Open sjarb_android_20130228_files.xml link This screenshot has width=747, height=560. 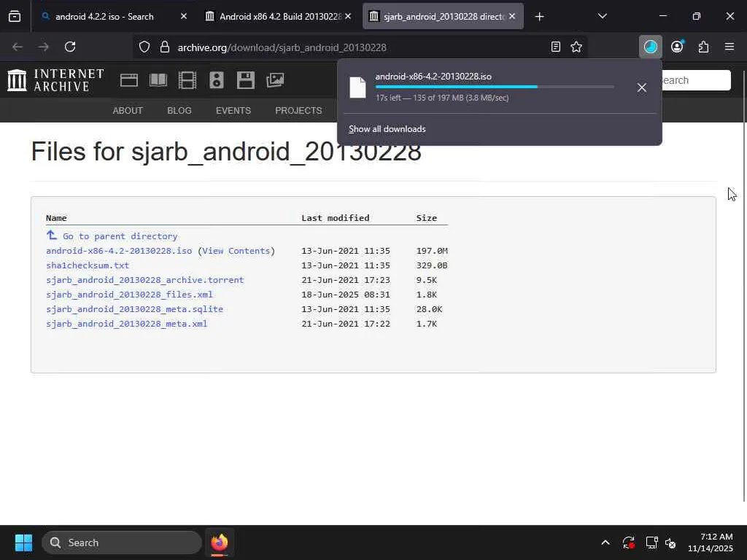[129, 295]
